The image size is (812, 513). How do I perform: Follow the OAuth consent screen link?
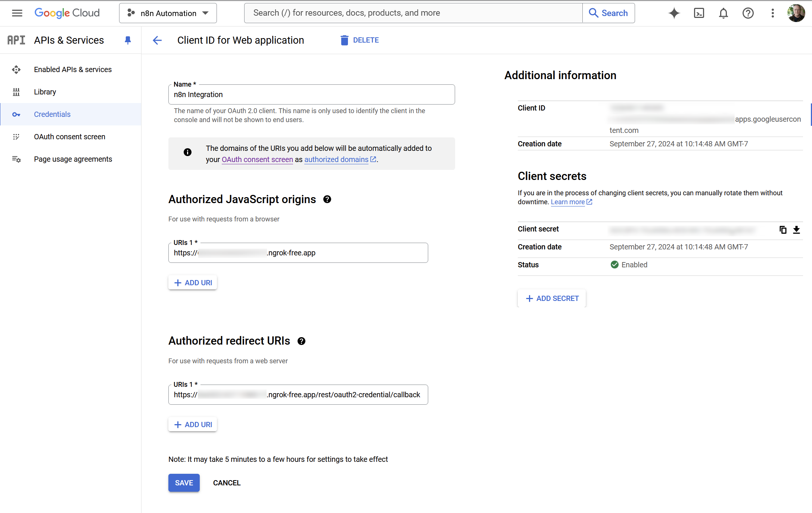[257, 159]
